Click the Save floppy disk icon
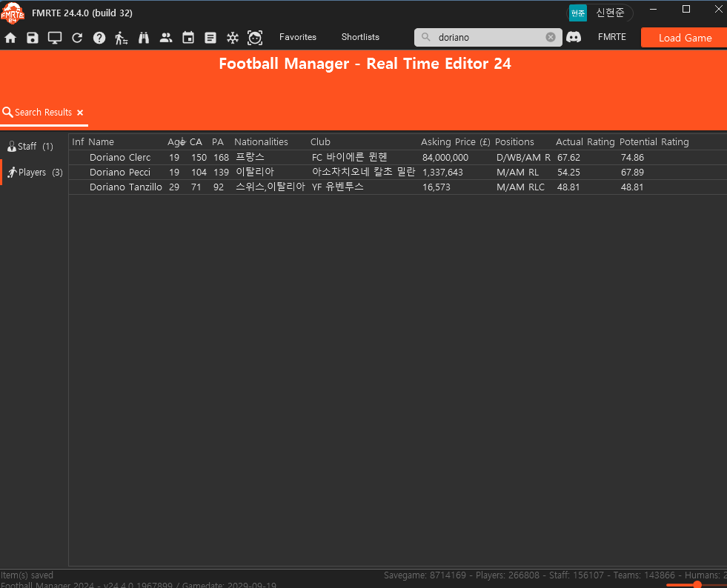727x588 pixels. tap(33, 38)
